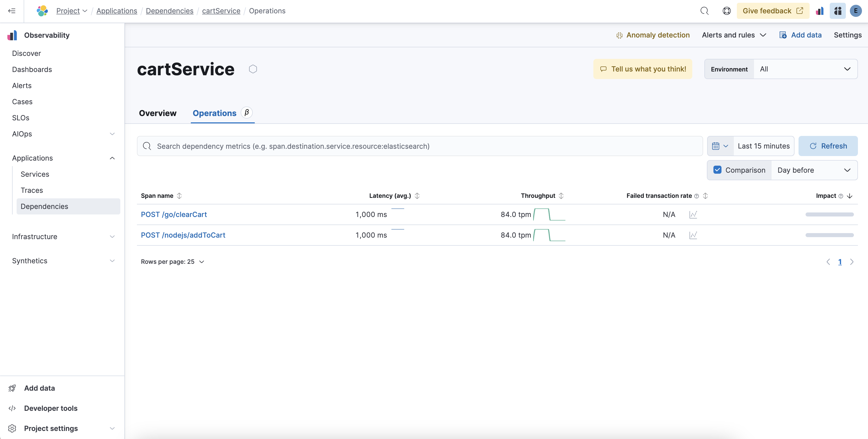Click the Applications breadcrumb link
The height and width of the screenshot is (439, 868).
coord(117,11)
